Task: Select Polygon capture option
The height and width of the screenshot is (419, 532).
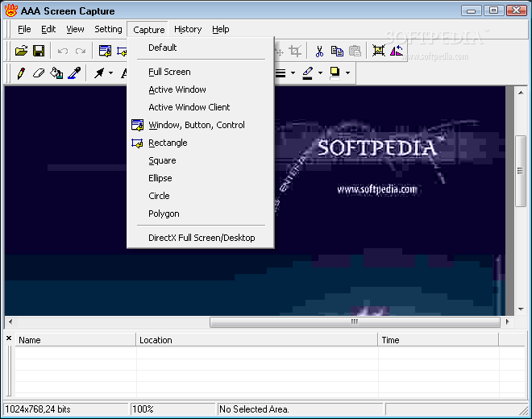Action: click(x=201, y=214)
